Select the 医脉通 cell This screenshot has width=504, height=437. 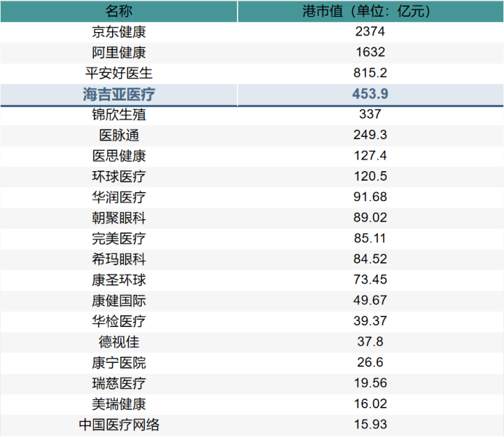click(x=119, y=135)
